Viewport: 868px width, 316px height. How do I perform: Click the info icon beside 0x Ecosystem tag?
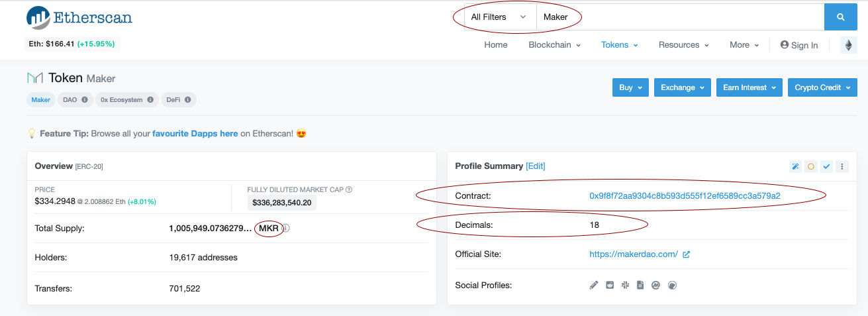[150, 100]
